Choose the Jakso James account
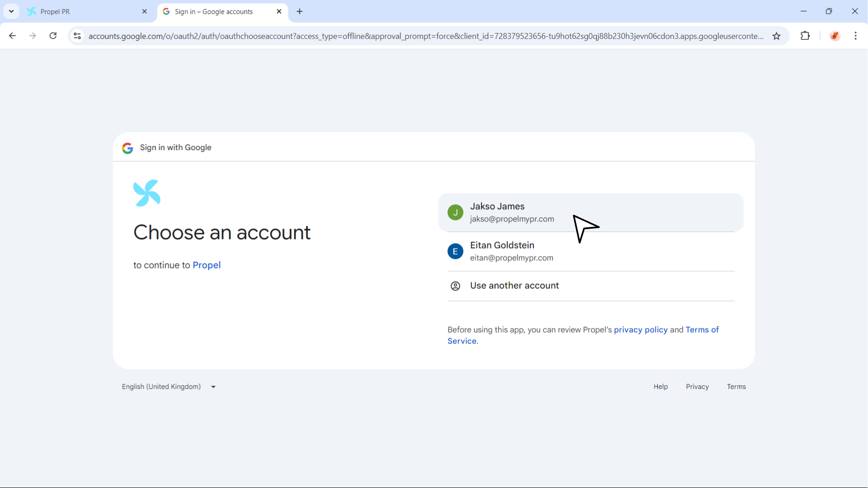Viewport: 868px width, 488px height. coord(591,212)
